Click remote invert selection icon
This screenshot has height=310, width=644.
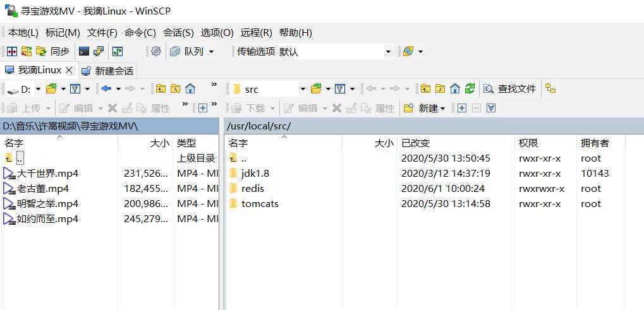pyautogui.click(x=491, y=108)
